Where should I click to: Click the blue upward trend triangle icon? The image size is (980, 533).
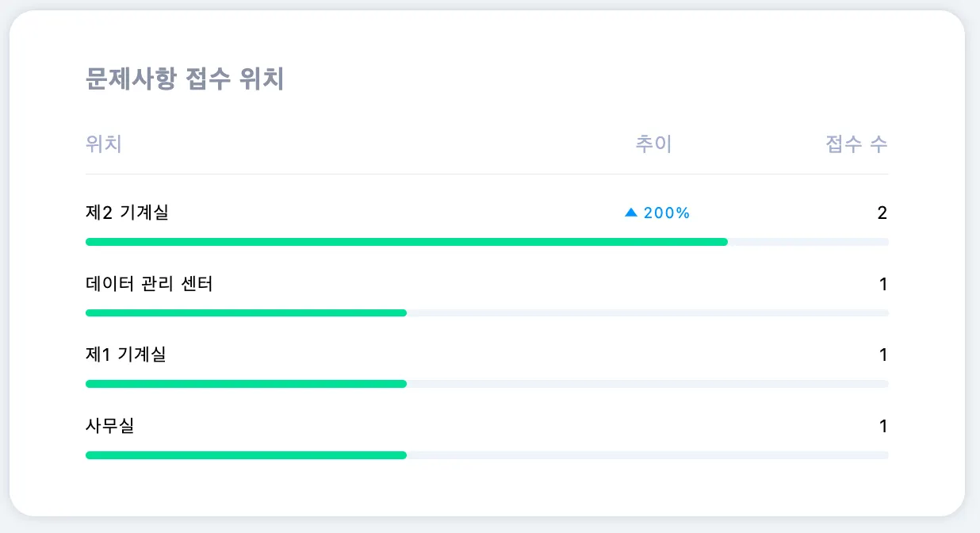pos(631,213)
